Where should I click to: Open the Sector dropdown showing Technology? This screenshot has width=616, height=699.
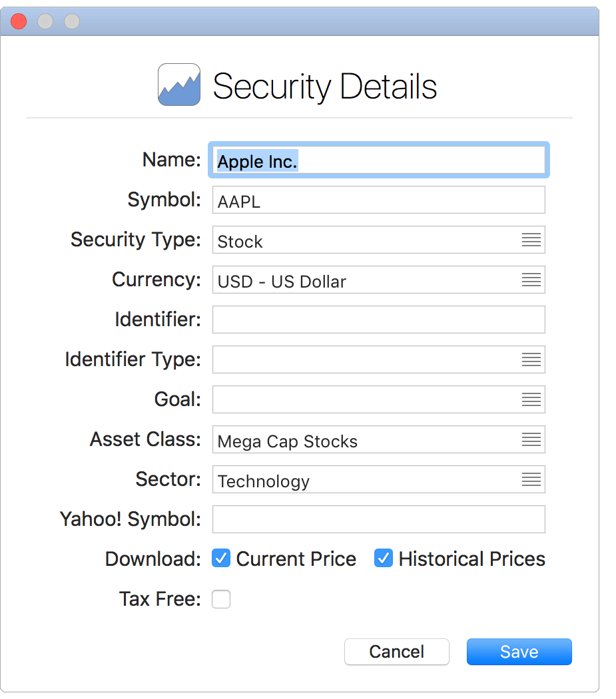coord(378,479)
